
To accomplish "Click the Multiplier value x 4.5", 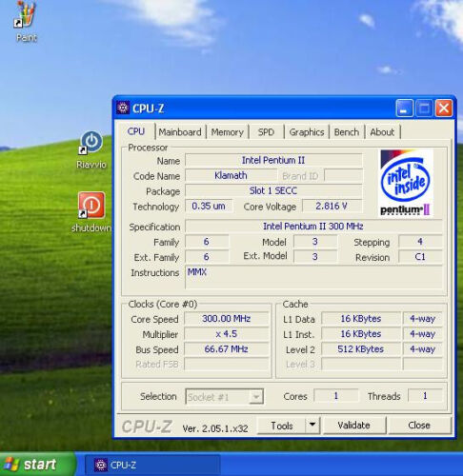I will tap(227, 334).
